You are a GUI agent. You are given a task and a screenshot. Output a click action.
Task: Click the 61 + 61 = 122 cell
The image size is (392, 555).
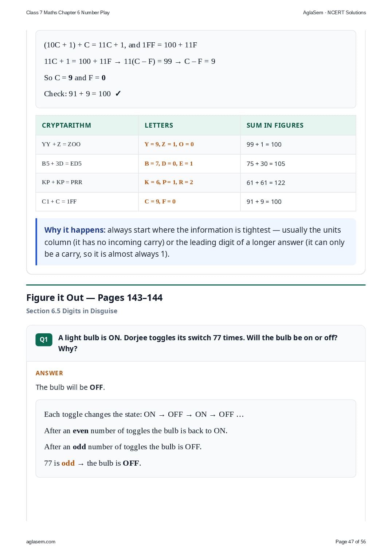click(x=298, y=183)
